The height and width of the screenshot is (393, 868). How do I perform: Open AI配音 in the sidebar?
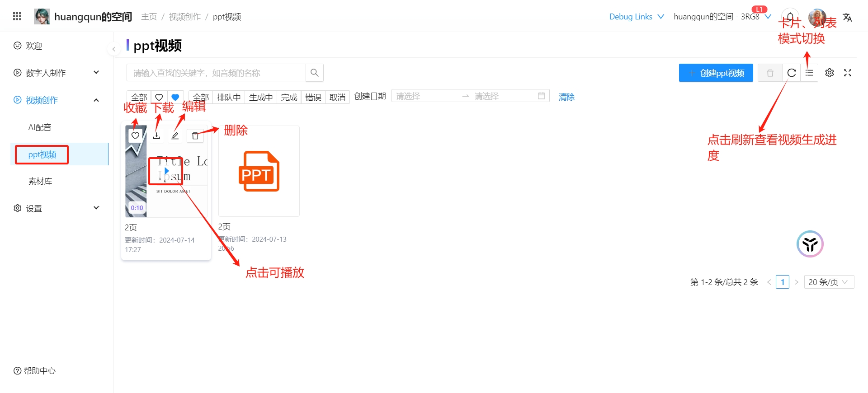(40, 127)
